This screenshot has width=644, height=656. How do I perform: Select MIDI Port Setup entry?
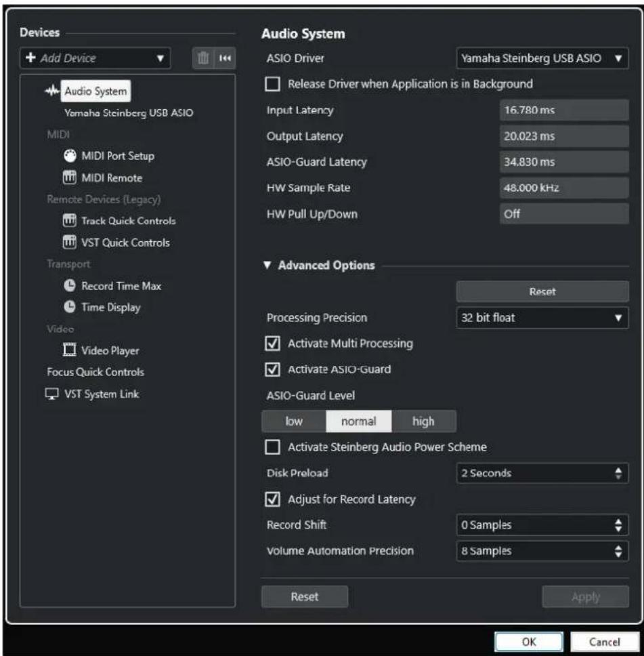tap(118, 156)
